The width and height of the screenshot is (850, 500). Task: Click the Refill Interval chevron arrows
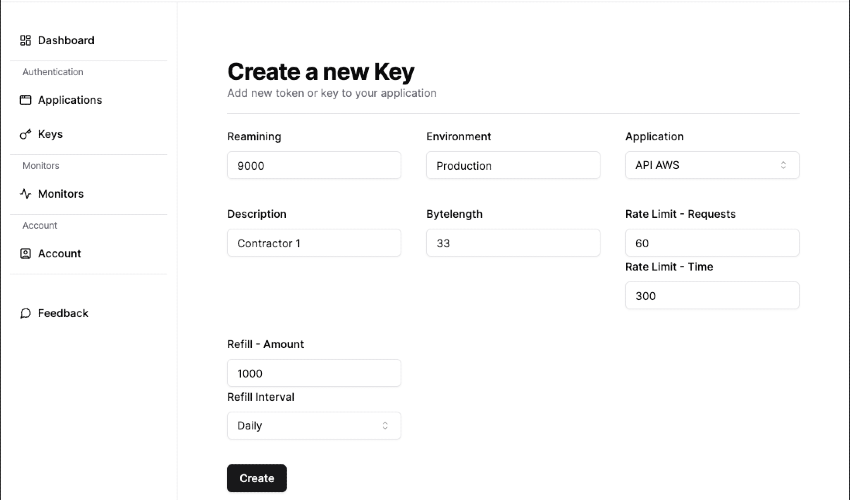(x=385, y=426)
